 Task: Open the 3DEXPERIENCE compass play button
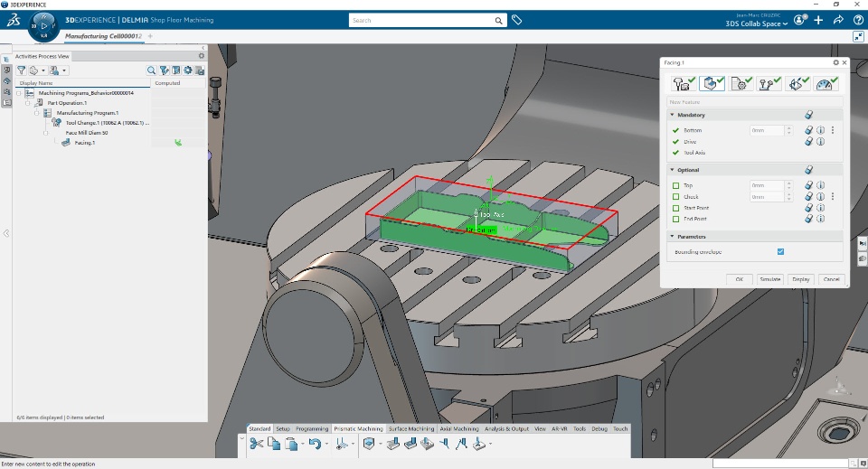[x=44, y=25]
